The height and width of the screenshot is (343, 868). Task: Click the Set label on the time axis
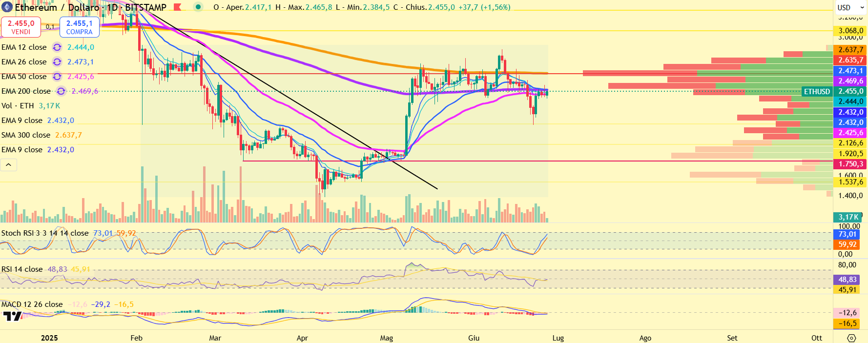pos(732,338)
